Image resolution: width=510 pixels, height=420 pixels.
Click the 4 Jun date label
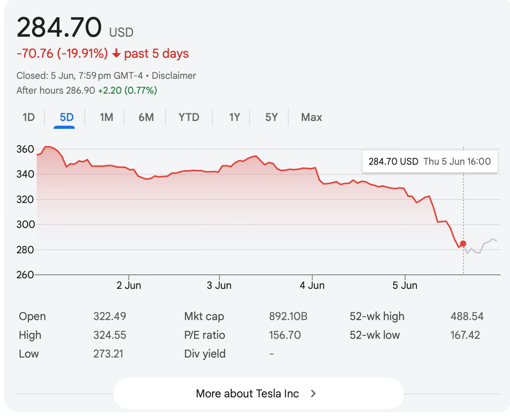coord(312,285)
